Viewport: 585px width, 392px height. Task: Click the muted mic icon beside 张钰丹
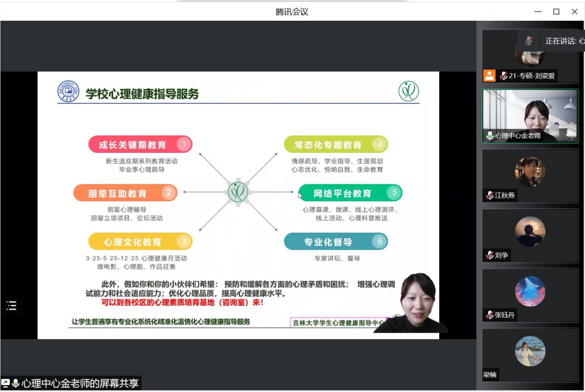(x=490, y=315)
